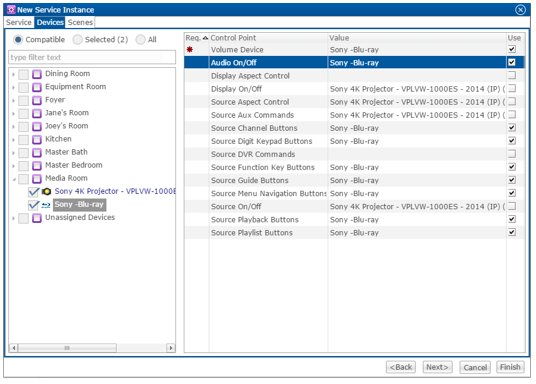The width and height of the screenshot is (536, 384).
Task: Uncheck the Sony -Blu-ray device checkbox
Action: pos(34,205)
